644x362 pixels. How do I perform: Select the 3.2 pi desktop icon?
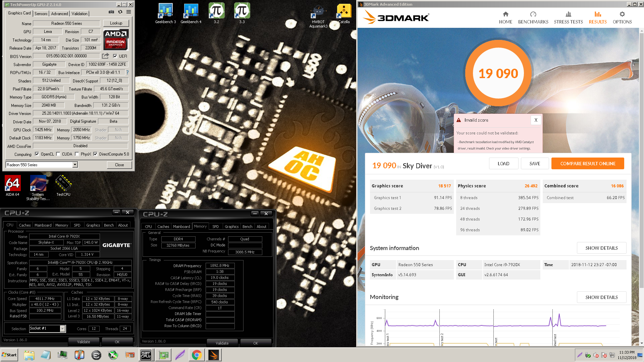point(216,13)
